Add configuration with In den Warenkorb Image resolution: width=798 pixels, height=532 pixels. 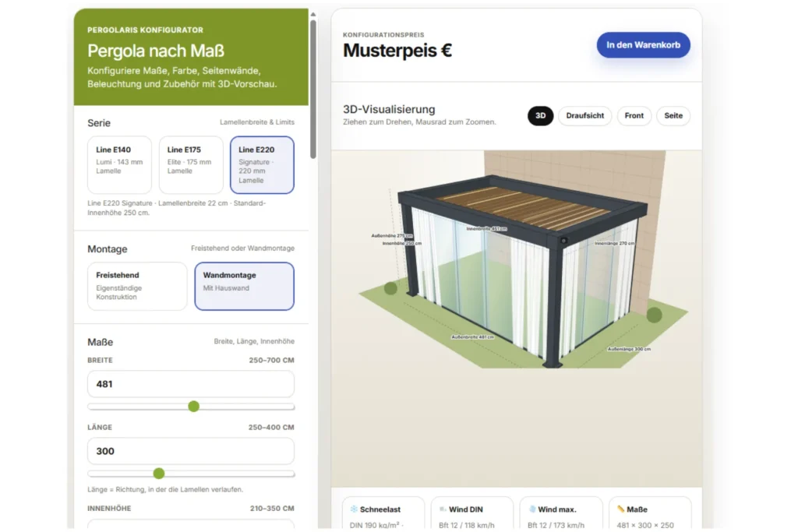pyautogui.click(x=643, y=44)
